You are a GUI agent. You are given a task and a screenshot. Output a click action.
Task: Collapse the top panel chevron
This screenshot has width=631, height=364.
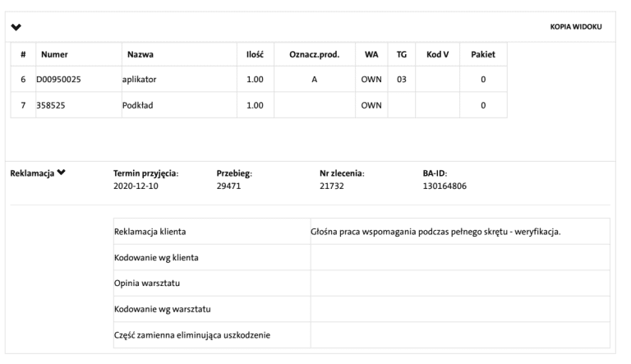click(16, 28)
